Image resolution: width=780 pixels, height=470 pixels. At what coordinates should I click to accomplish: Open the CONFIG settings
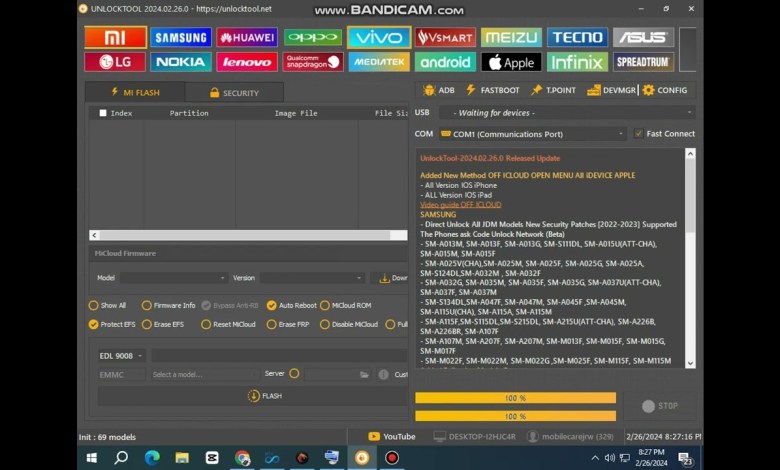(665, 90)
